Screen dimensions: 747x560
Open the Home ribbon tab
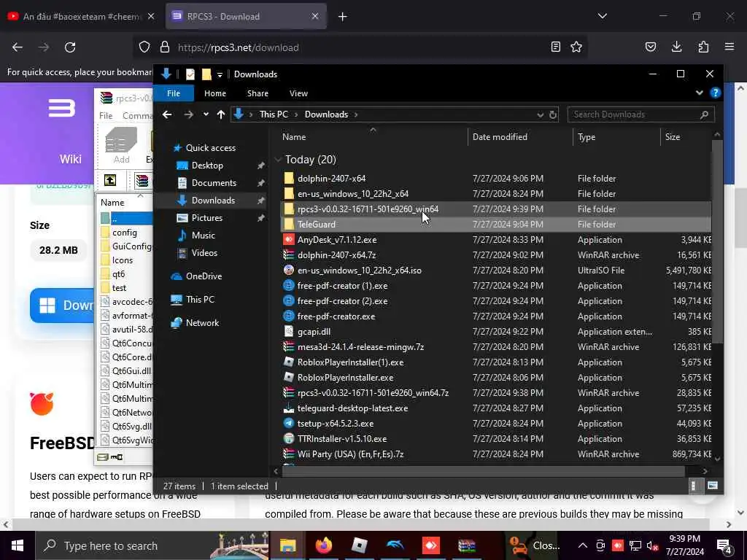[215, 93]
